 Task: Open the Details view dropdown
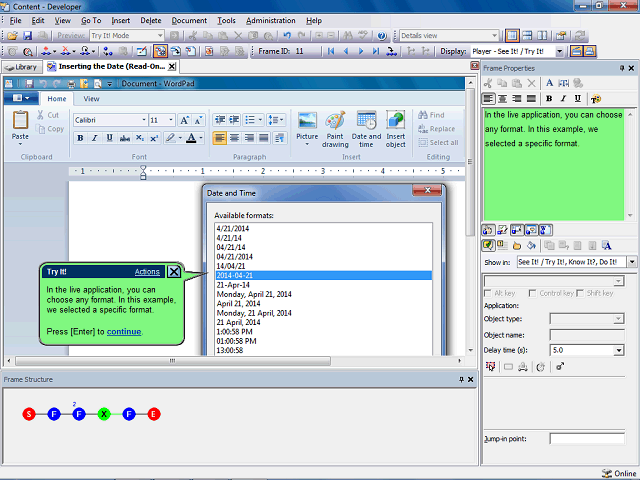(x=495, y=36)
